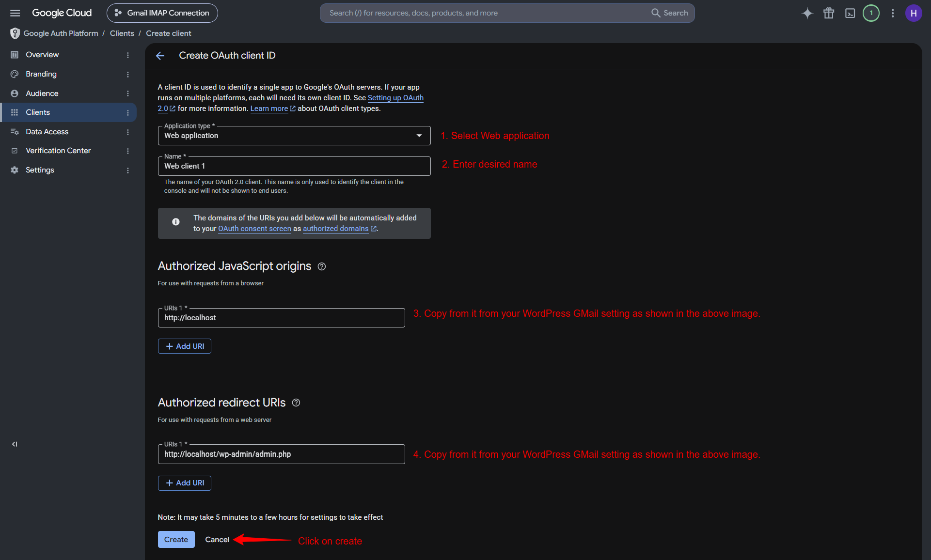Open Settings row more options
The width and height of the screenshot is (931, 560).
128,170
